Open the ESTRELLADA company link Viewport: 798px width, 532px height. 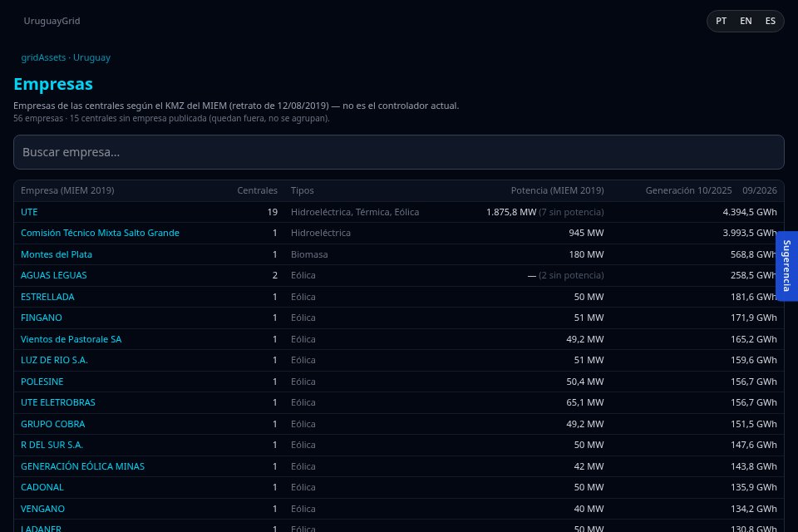[x=47, y=296]
